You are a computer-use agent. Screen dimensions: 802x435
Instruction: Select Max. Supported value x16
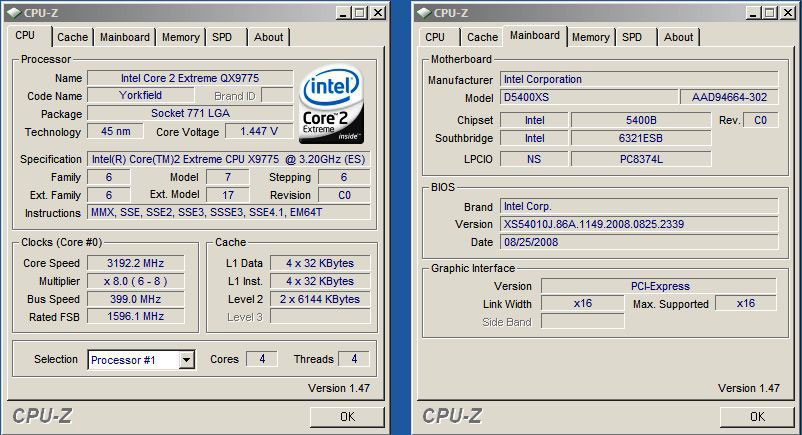(x=746, y=303)
